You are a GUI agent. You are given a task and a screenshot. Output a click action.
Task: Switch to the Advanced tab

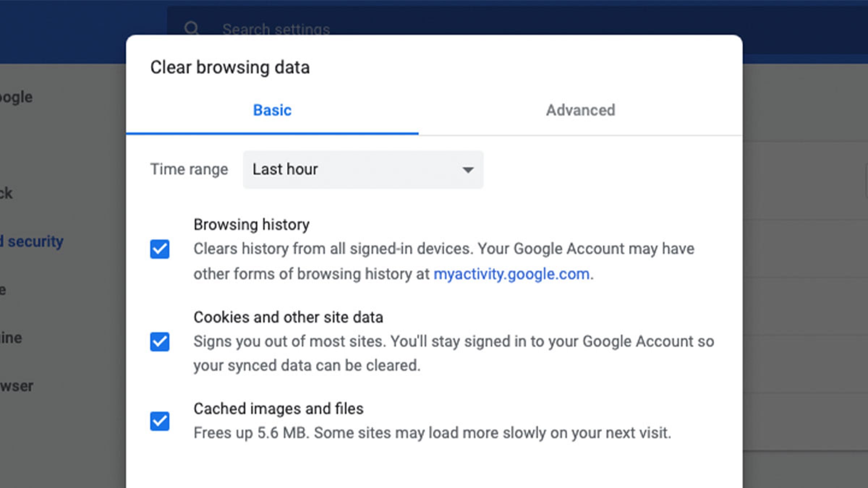point(580,110)
